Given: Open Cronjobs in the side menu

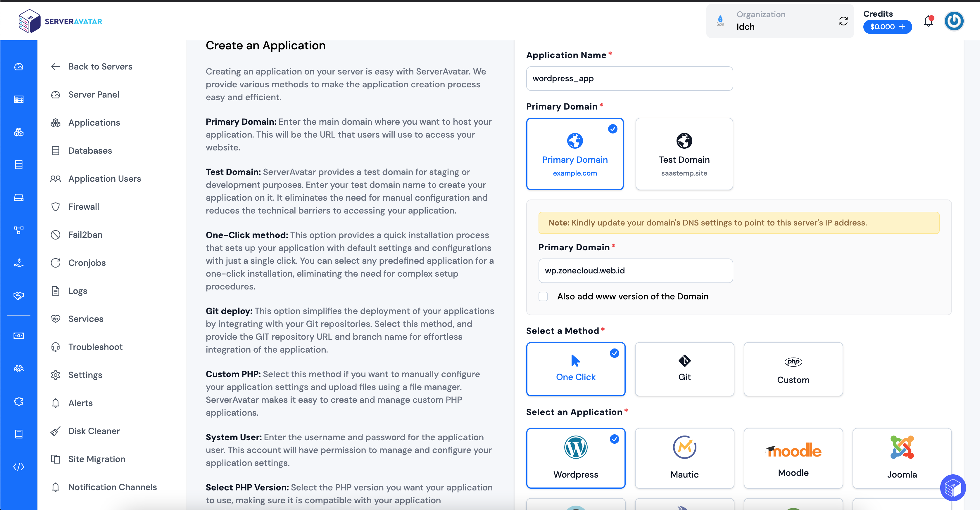Looking at the screenshot, I should tap(78, 263).
